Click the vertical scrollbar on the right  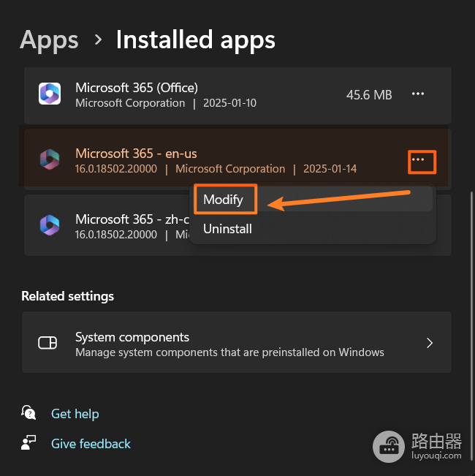point(471,325)
